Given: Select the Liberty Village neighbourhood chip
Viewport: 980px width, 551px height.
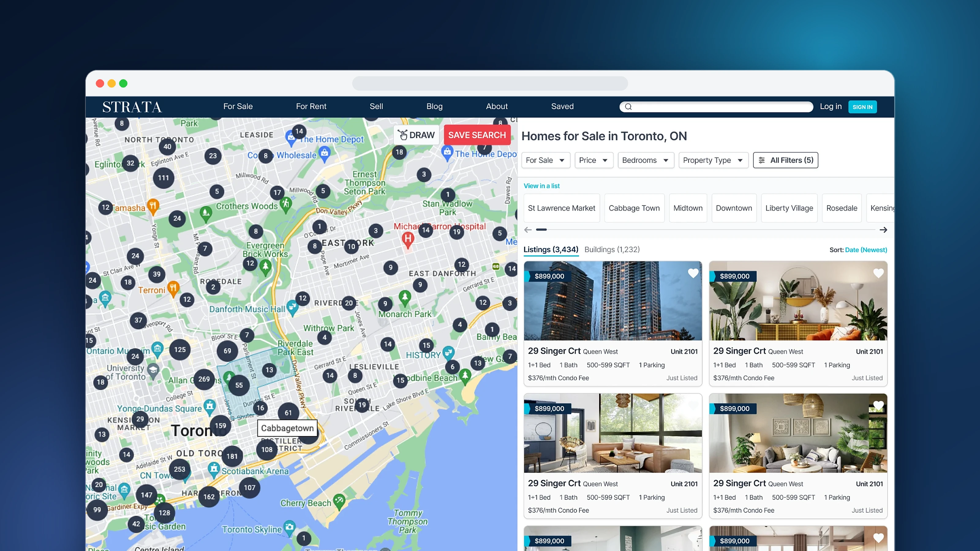Looking at the screenshot, I should [789, 208].
